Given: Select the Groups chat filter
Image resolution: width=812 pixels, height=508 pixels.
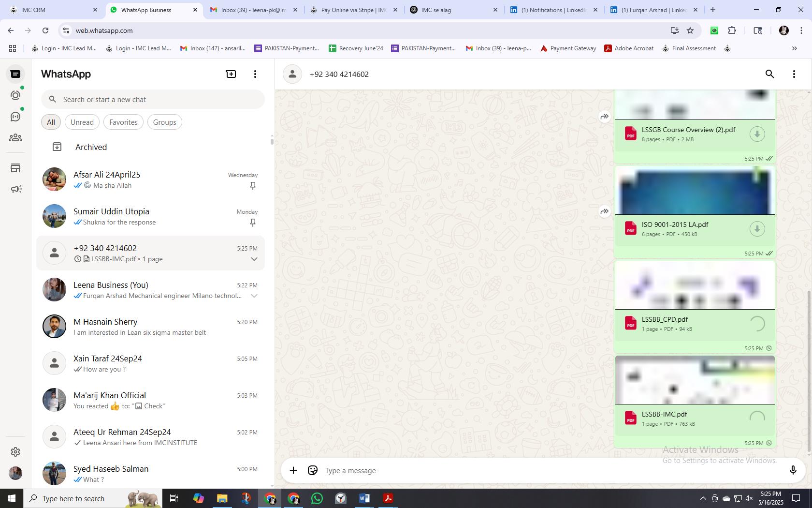Looking at the screenshot, I should pyautogui.click(x=165, y=122).
